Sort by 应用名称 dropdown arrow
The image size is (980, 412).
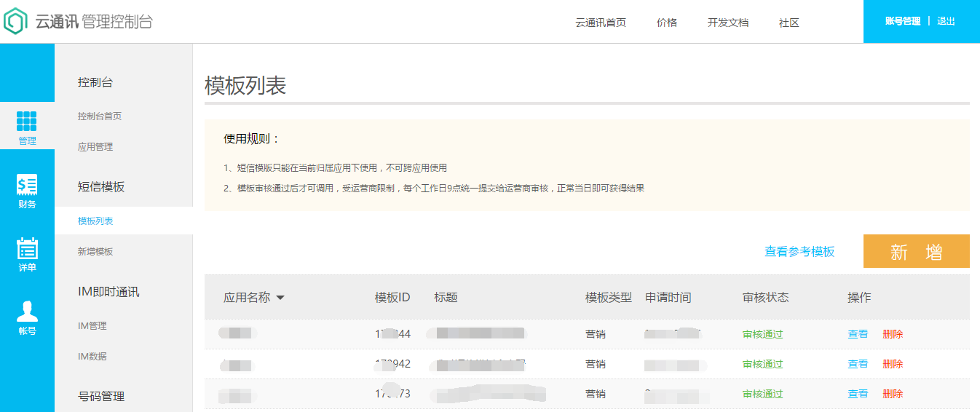click(280, 298)
